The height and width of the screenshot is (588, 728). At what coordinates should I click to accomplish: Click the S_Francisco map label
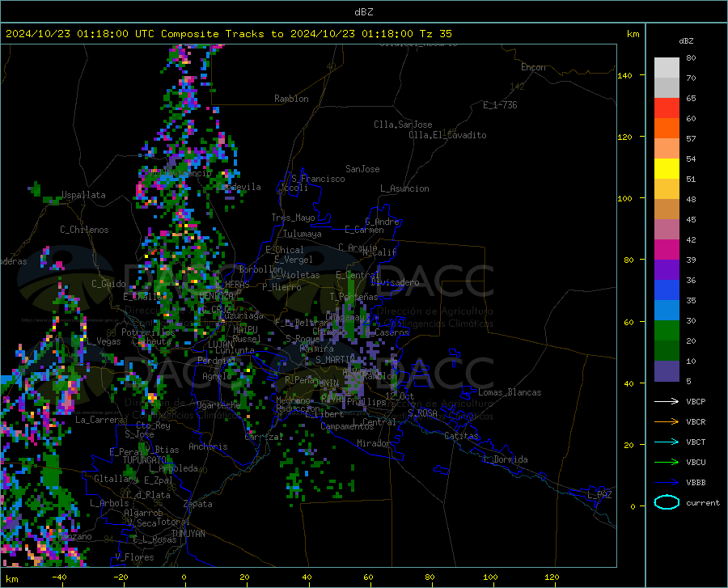tap(318, 179)
